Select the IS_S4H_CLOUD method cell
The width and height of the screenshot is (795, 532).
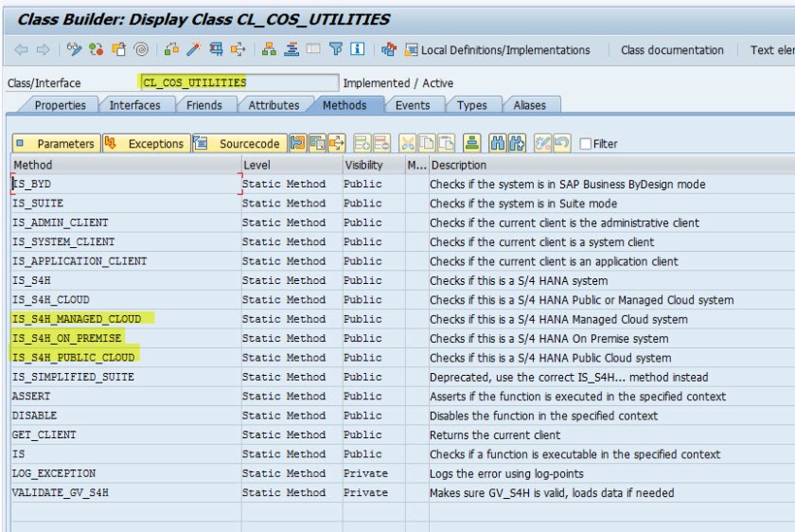tap(126, 299)
